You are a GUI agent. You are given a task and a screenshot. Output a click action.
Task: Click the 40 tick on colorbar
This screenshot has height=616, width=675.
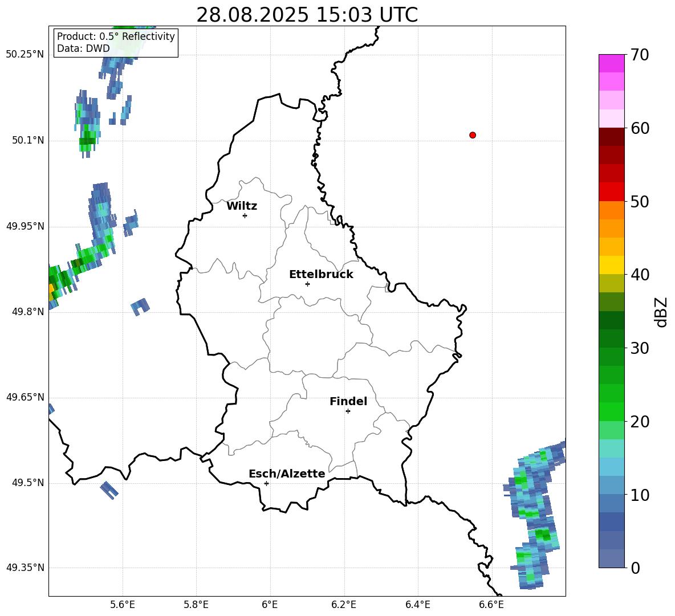point(640,275)
